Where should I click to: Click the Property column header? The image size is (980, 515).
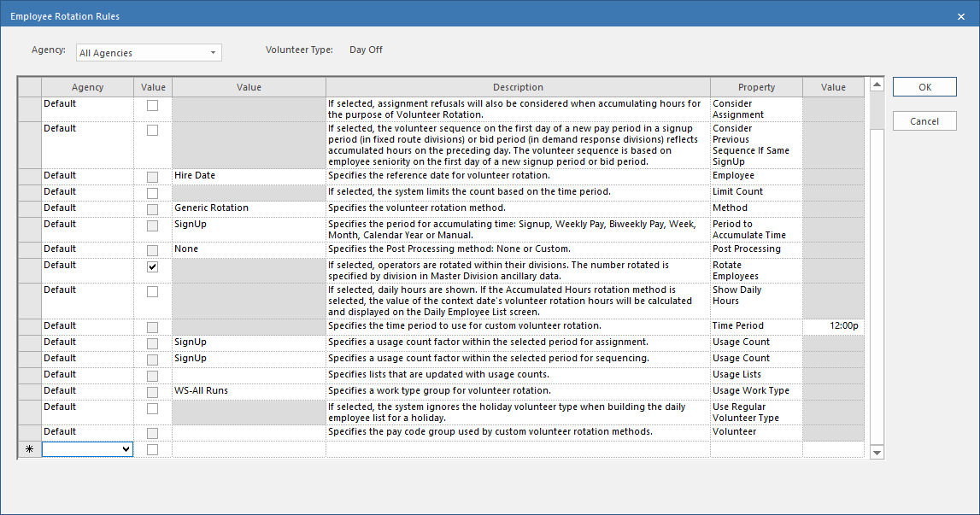point(756,87)
